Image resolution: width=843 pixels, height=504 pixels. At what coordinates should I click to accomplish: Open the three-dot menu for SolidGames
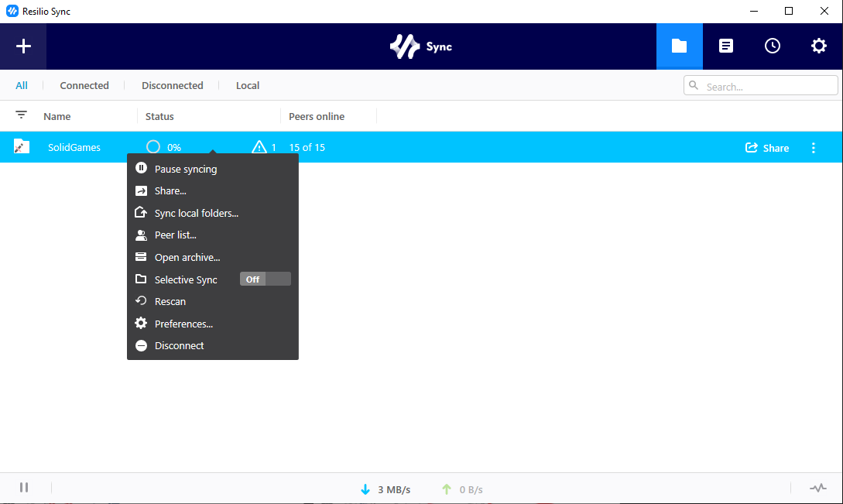814,148
